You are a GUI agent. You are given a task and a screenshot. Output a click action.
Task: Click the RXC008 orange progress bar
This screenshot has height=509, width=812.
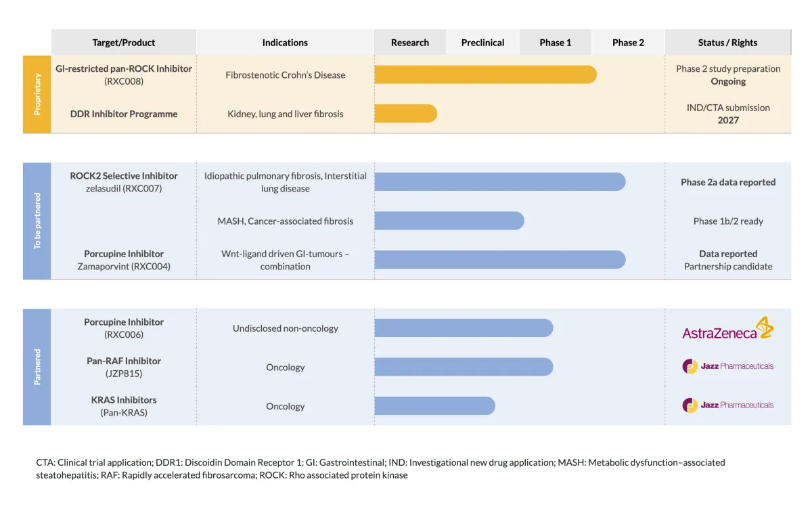[x=485, y=74]
